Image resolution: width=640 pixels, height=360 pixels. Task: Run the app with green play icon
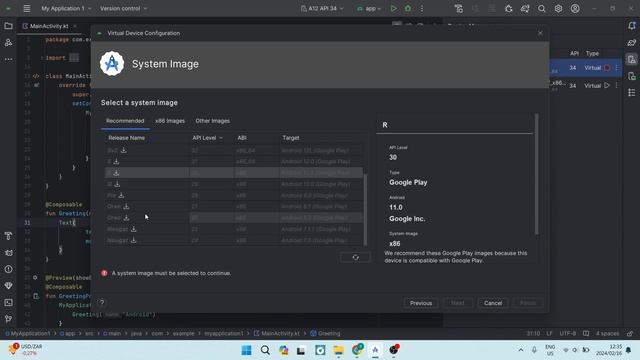click(x=393, y=8)
